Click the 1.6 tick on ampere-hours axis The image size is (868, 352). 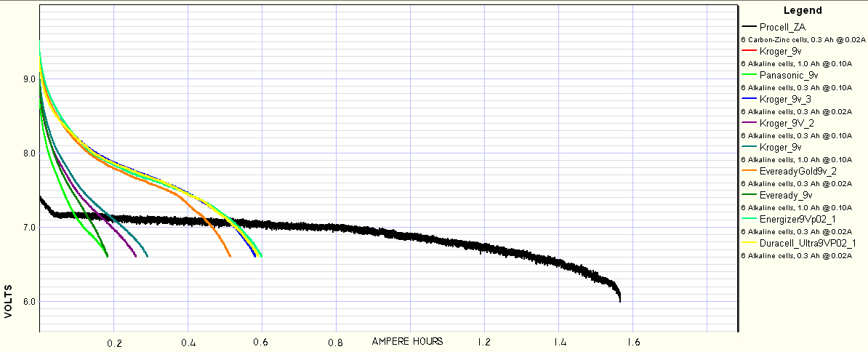pos(632,342)
